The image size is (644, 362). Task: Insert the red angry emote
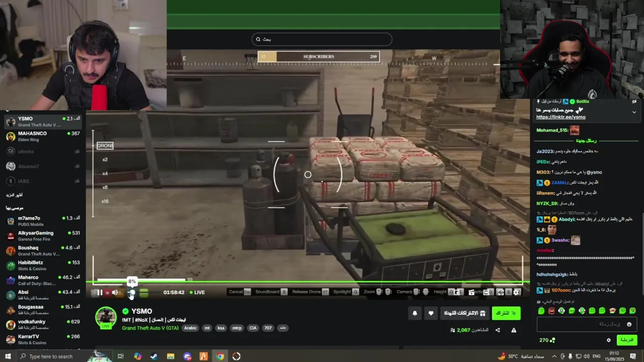point(551,311)
